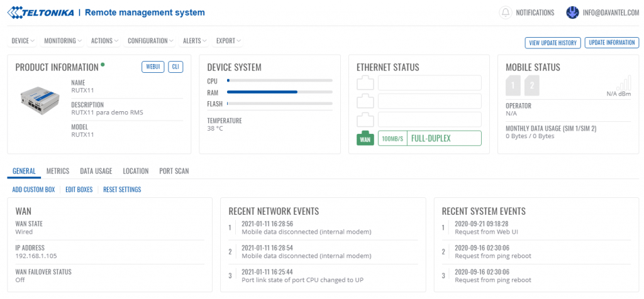The height and width of the screenshot is (299, 644).
Task: Click the WAN failover status Off
Action: pyautogui.click(x=20, y=280)
